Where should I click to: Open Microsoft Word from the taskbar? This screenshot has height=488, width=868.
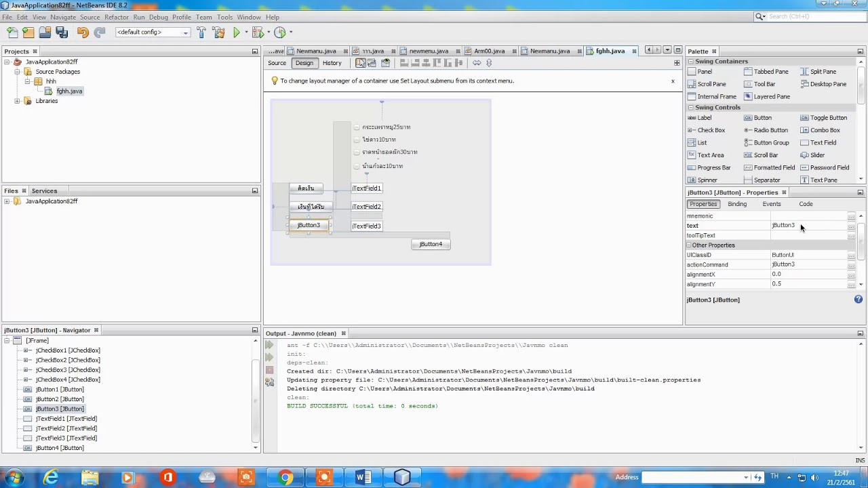click(x=363, y=478)
